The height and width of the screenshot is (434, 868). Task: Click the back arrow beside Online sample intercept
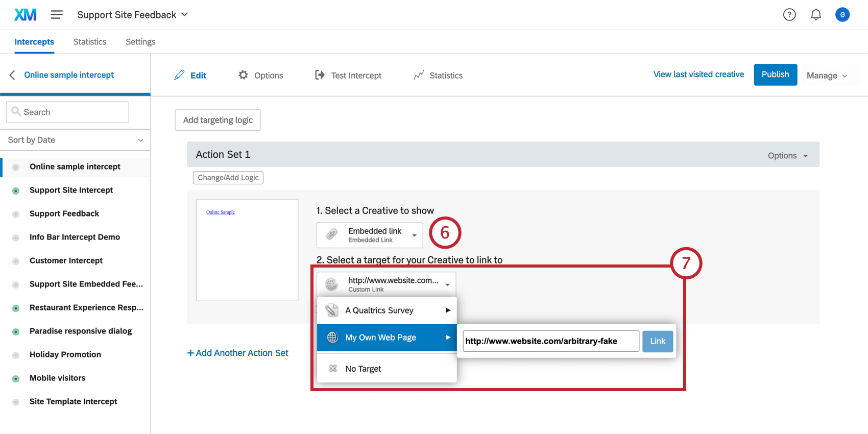(12, 75)
